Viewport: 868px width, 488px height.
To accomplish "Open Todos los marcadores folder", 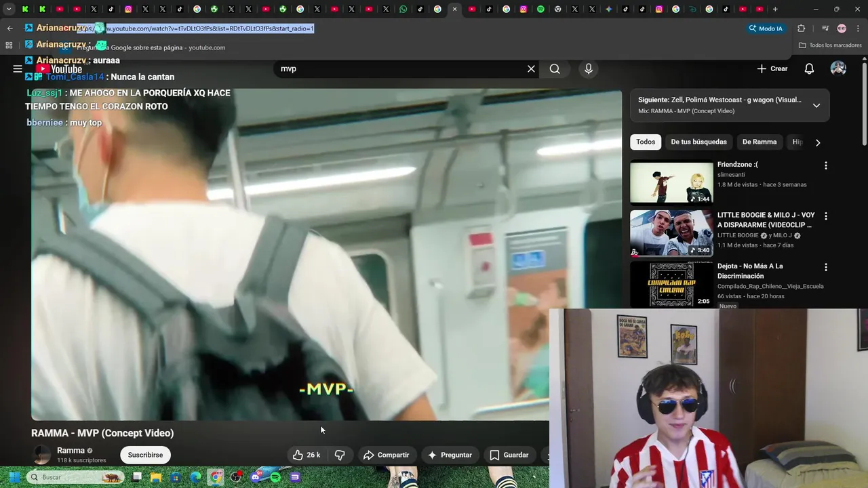I will point(830,45).
